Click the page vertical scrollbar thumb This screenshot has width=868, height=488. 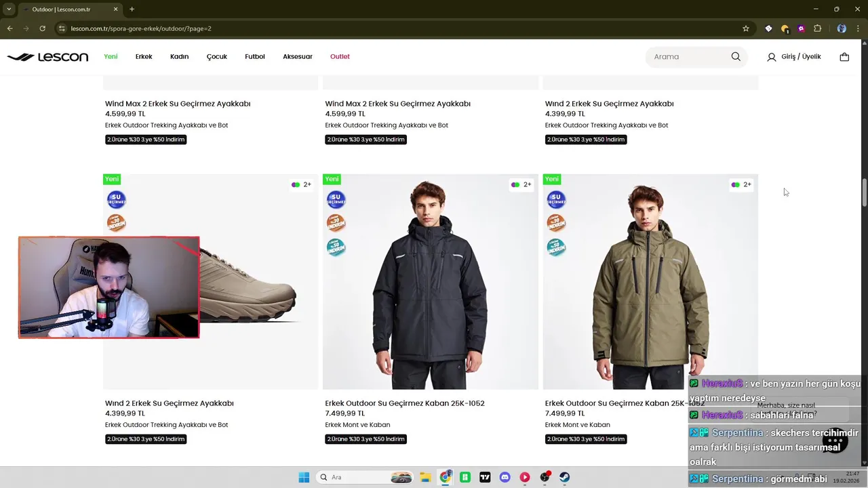coord(864,193)
